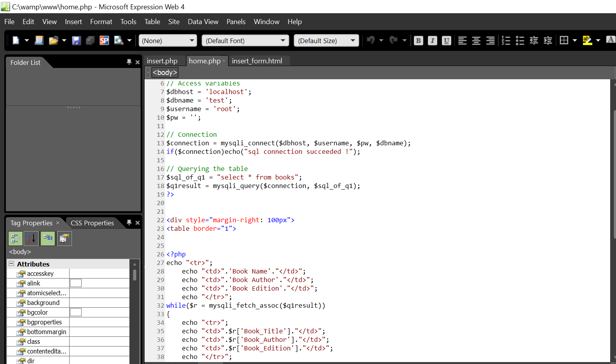Pin the Folder List panel
616x364 pixels.
pyautogui.click(x=129, y=62)
